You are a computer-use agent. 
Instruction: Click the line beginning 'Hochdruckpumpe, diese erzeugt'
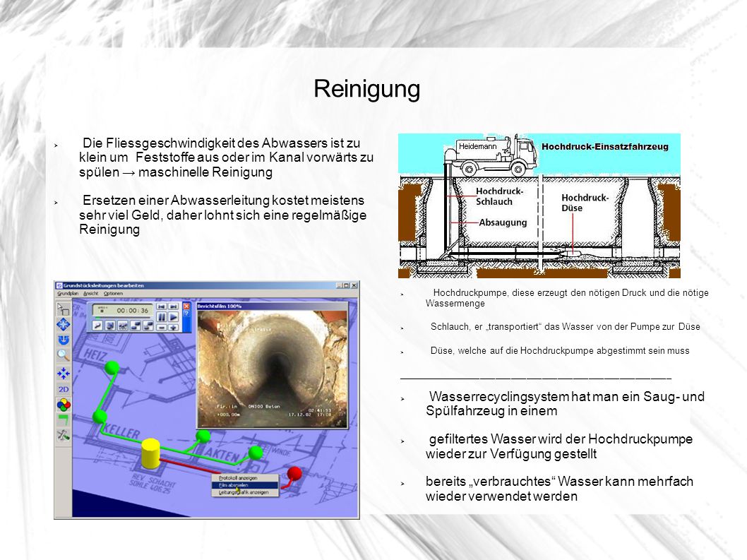point(567,298)
